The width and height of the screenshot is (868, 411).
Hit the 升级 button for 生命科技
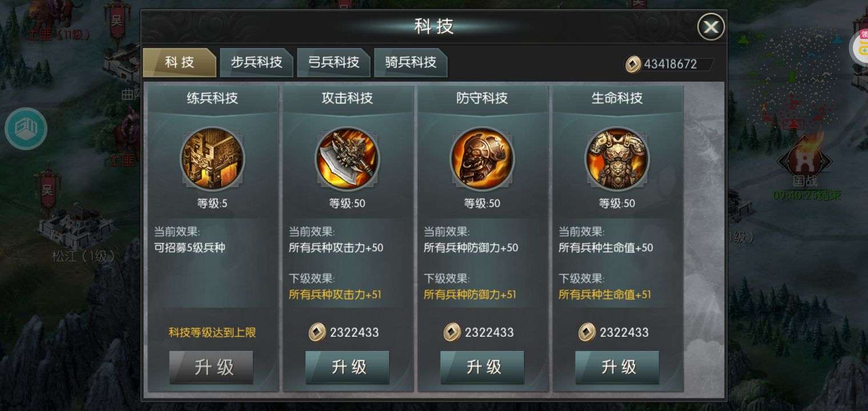[x=617, y=367]
